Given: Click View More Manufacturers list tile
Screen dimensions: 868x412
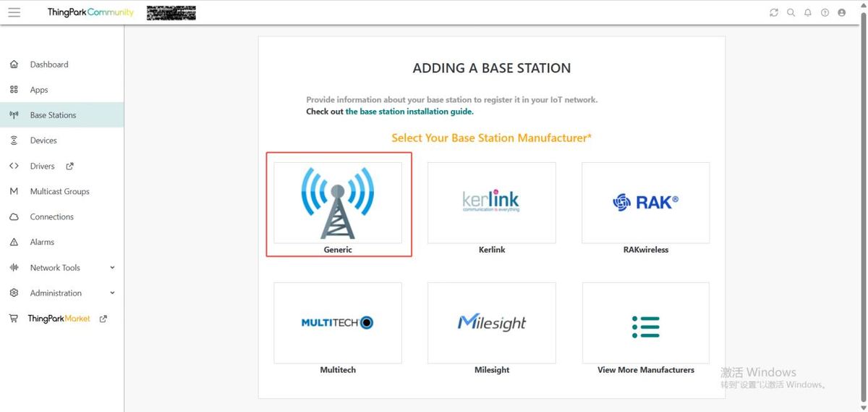Looking at the screenshot, I should click(646, 323).
